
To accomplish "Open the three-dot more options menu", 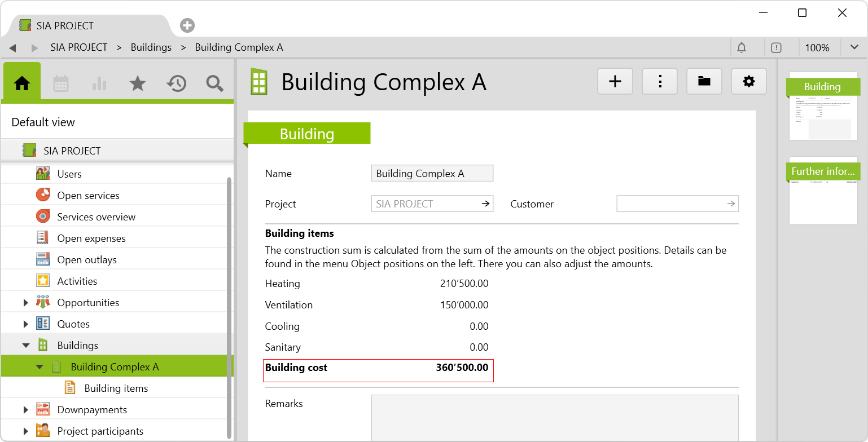I will tap(659, 82).
